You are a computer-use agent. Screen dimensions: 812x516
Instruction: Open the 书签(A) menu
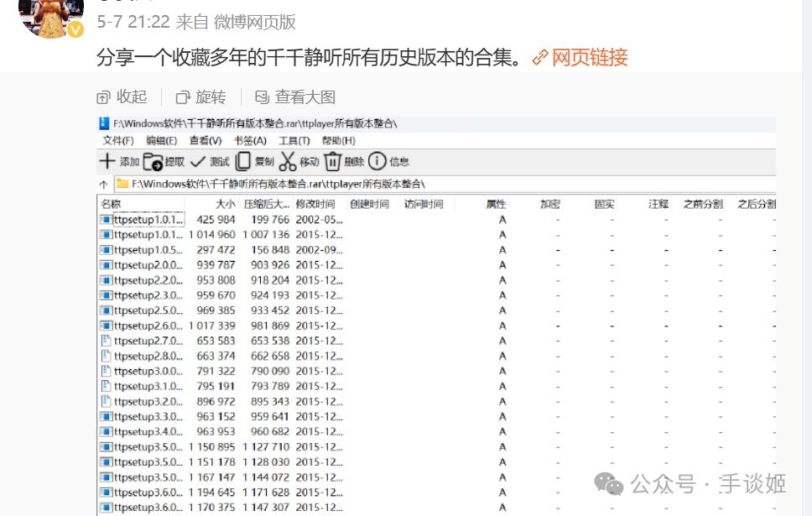(250, 141)
